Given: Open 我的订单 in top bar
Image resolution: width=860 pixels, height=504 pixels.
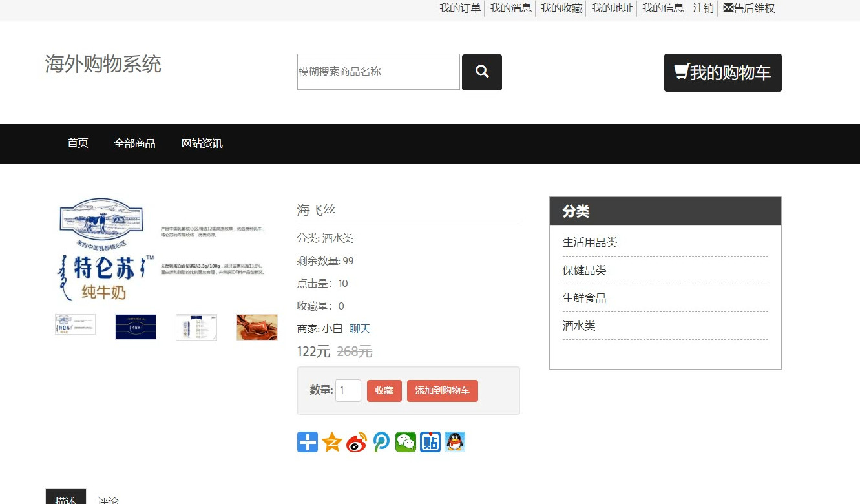Looking at the screenshot, I should click(460, 8).
